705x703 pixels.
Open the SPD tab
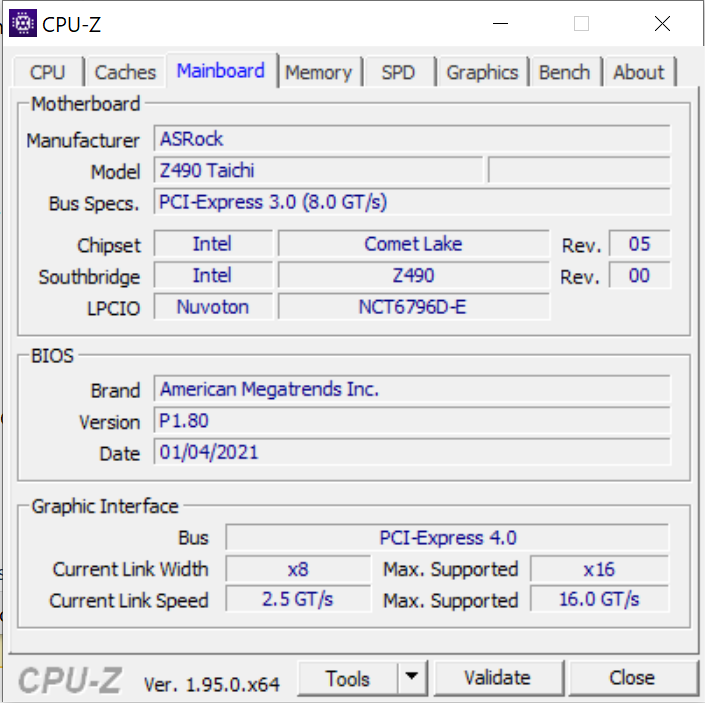pyautogui.click(x=398, y=72)
